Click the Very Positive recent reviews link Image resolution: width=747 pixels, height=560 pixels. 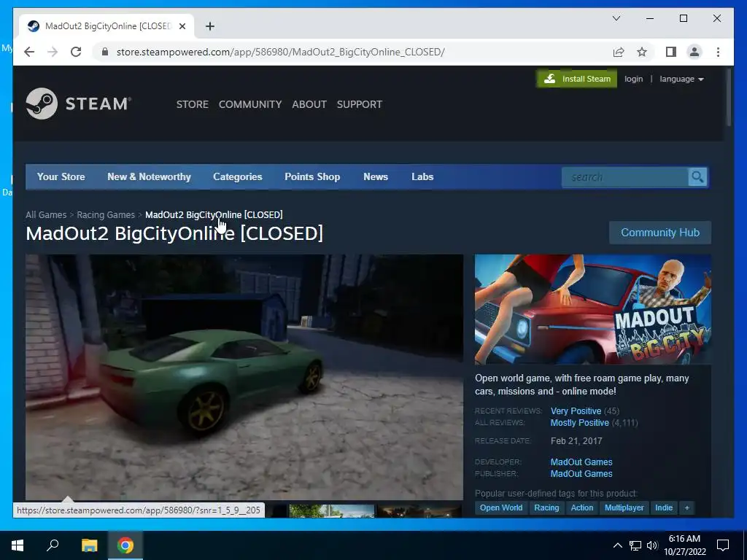[576, 411]
